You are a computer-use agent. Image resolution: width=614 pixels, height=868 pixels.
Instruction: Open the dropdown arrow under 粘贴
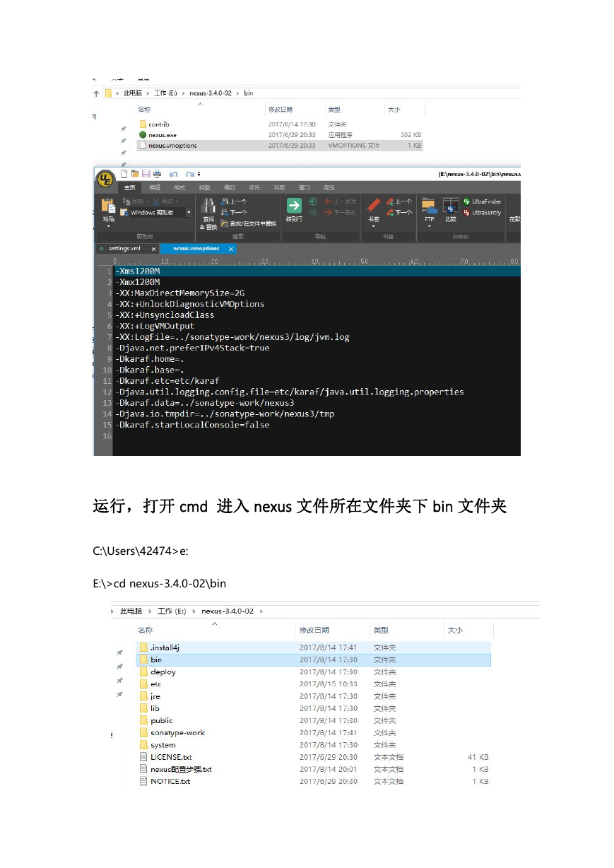pos(108,227)
